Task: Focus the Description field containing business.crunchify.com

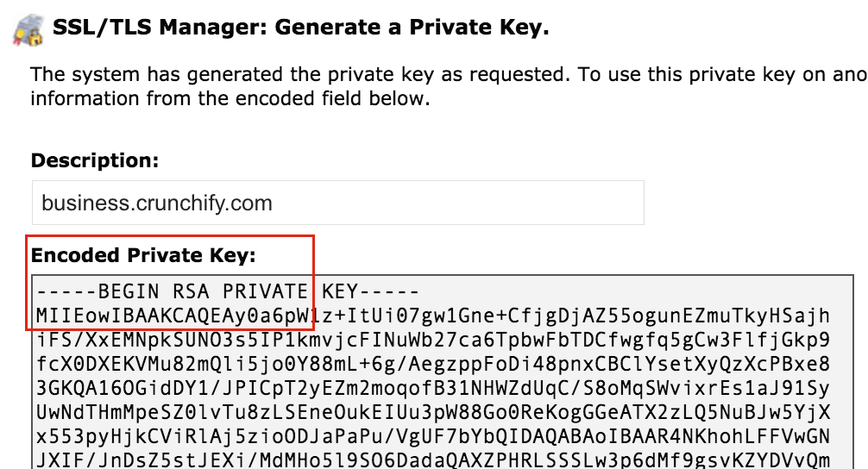Action: pos(337,203)
